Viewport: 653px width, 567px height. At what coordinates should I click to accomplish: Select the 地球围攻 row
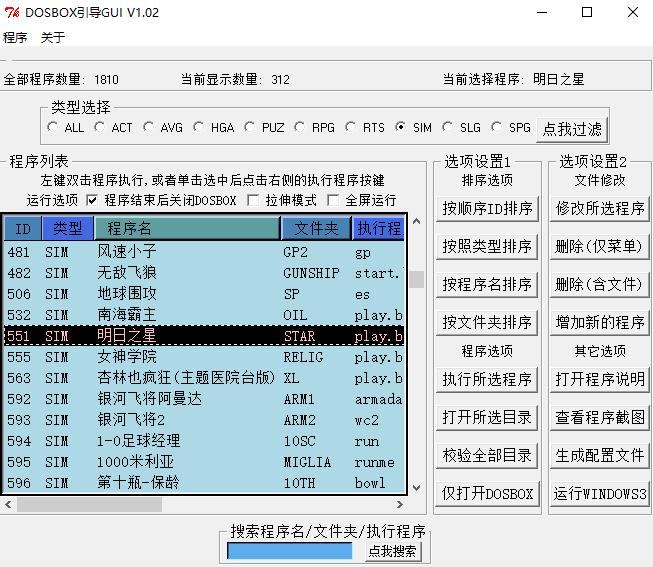[x=204, y=294]
